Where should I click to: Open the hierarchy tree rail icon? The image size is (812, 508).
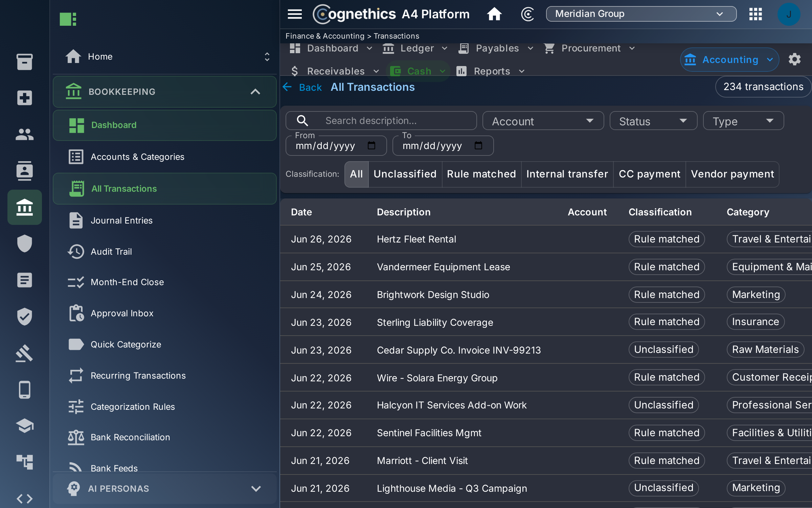(24, 462)
